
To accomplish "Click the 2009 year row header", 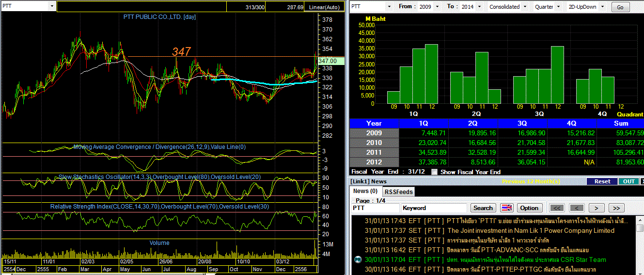I will 374,133.
